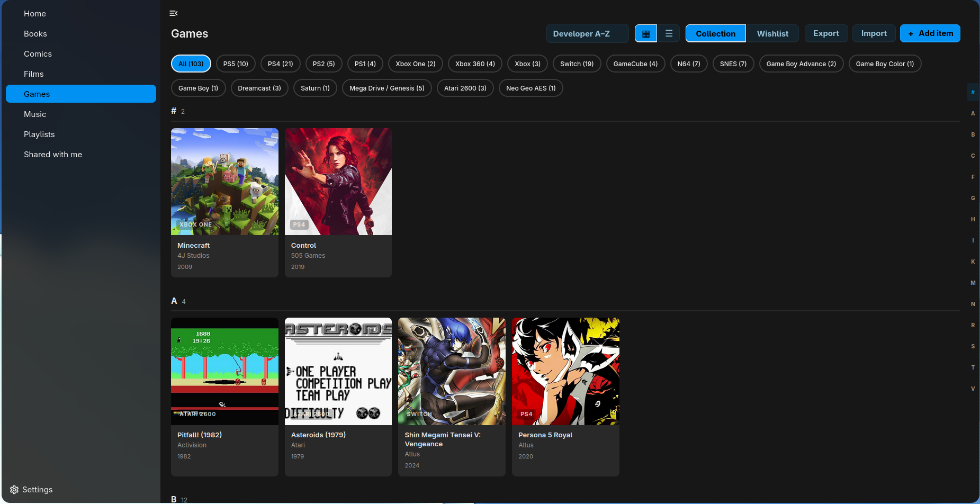Filter by PS2 (5)
The width and height of the screenshot is (980, 504).
point(323,64)
